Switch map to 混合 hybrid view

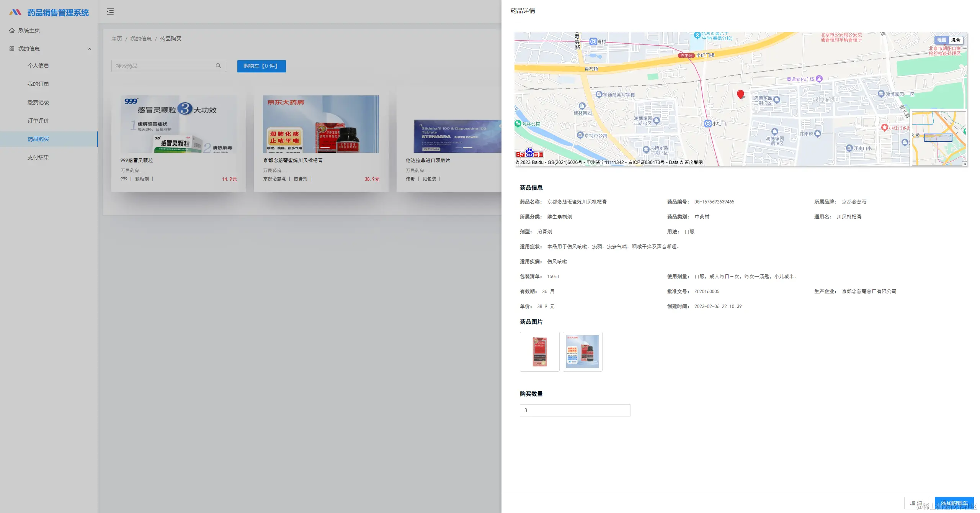(x=956, y=40)
